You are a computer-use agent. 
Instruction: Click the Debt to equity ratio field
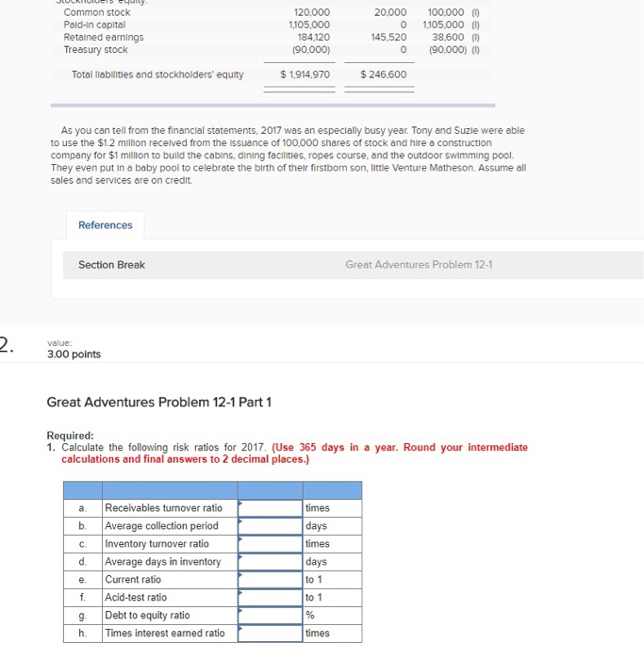[270, 616]
